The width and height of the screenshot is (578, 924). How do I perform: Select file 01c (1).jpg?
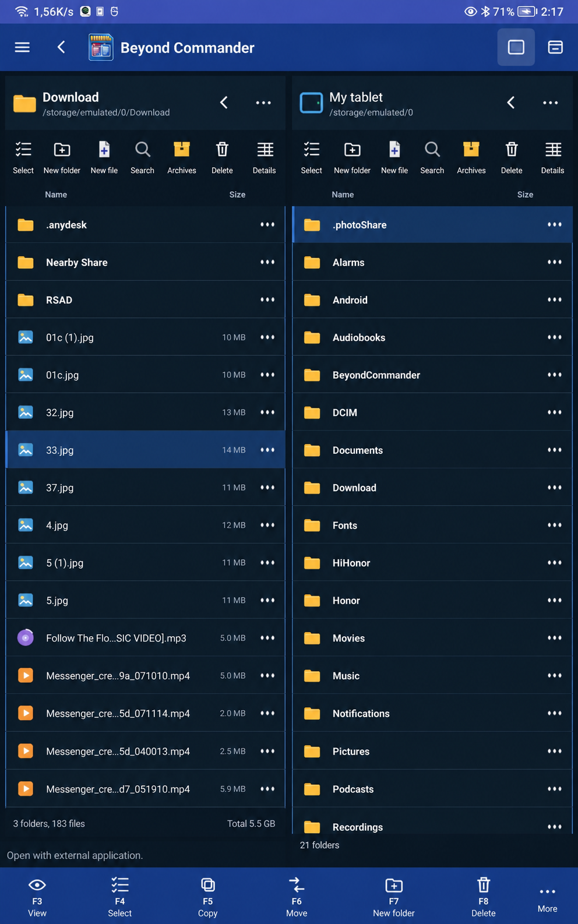[145, 337]
